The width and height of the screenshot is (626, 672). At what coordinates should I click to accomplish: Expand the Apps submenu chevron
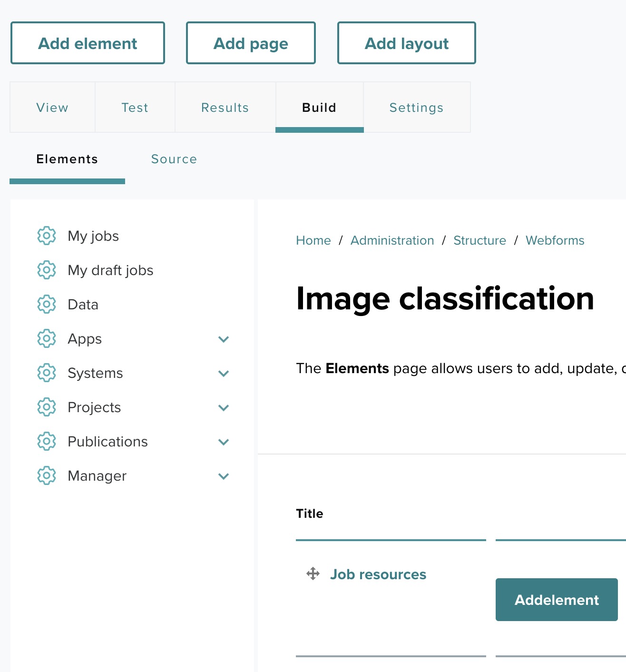pos(224,339)
